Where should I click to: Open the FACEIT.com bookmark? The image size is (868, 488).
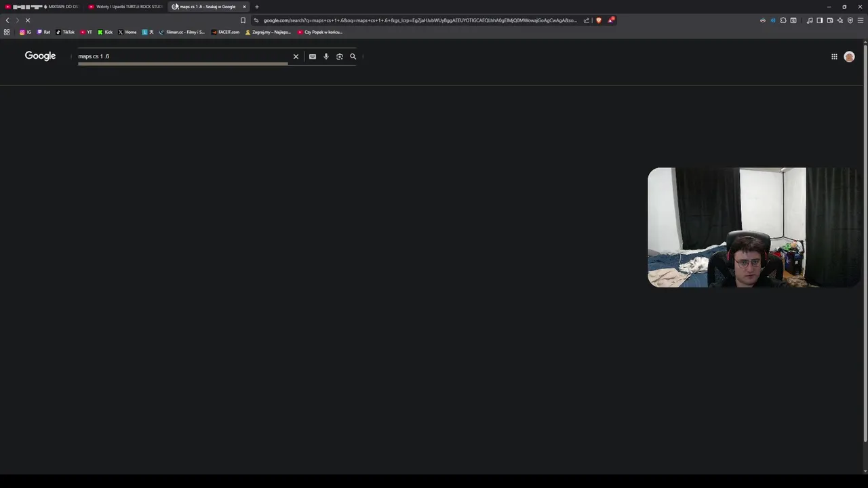226,32
